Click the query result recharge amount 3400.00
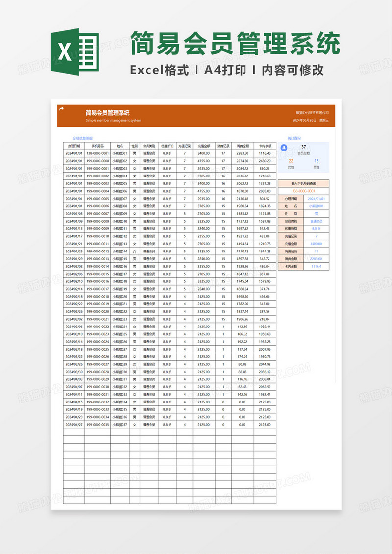Image resolution: width=392 pixels, height=554 pixels. click(x=317, y=244)
